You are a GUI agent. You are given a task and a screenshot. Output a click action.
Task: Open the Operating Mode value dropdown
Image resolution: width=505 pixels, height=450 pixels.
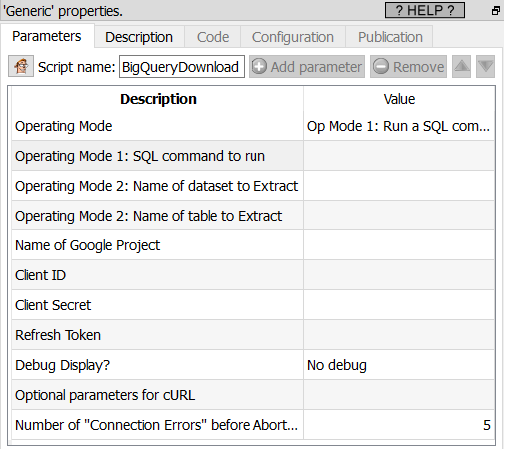click(x=399, y=126)
